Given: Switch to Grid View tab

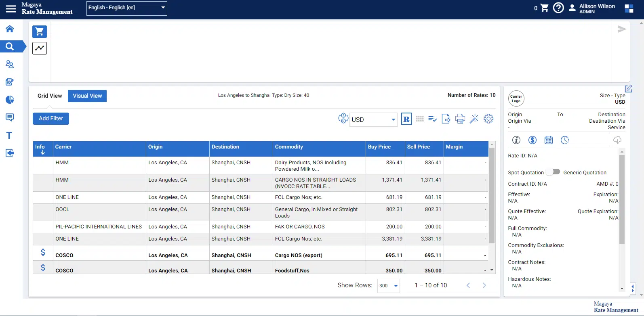Looking at the screenshot, I should pos(50,96).
